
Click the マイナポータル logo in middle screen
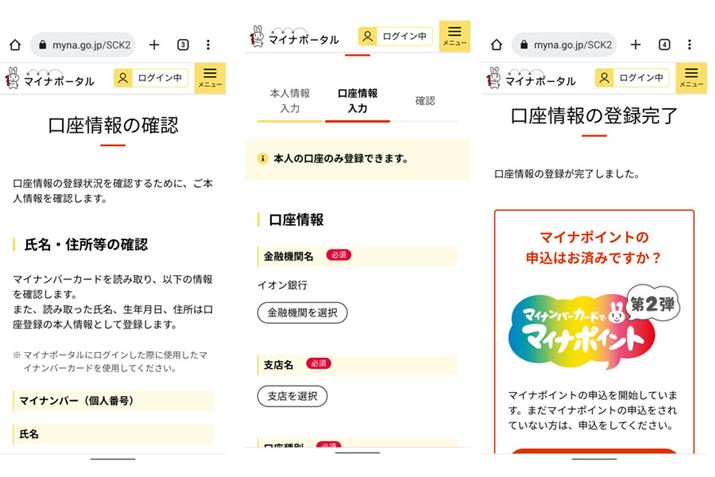coord(295,36)
